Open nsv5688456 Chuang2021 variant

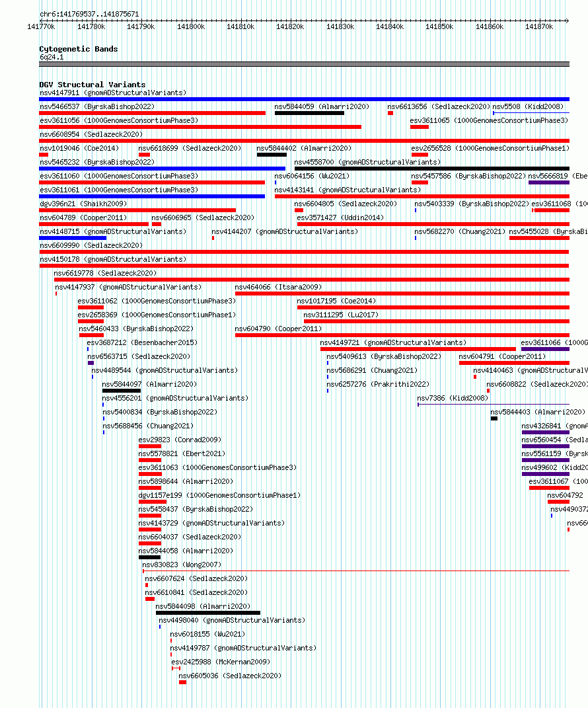click(148, 426)
